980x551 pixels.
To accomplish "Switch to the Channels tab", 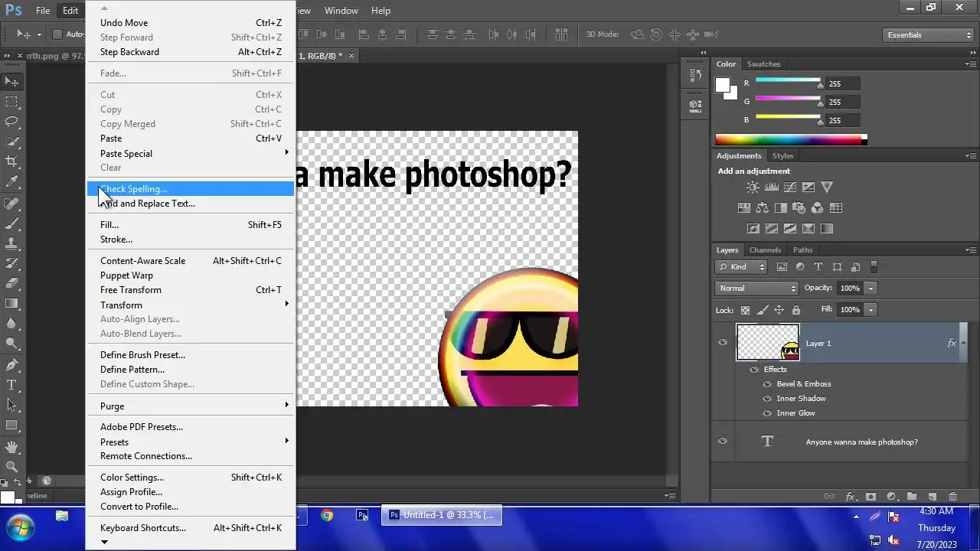I will tap(765, 250).
